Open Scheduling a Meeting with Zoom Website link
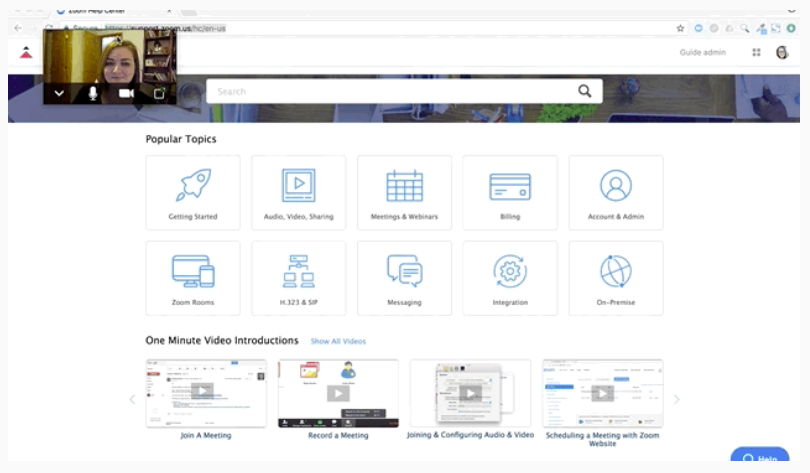This screenshot has width=810, height=473. pos(602,439)
